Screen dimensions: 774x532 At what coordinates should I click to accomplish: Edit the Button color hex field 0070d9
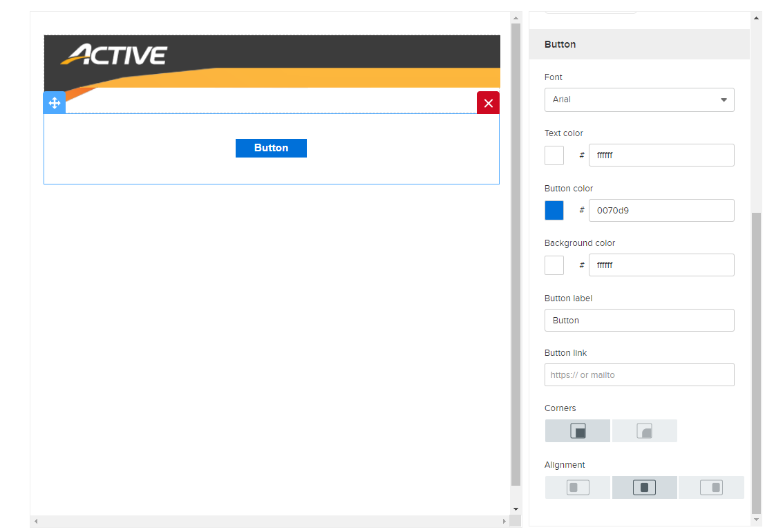661,211
